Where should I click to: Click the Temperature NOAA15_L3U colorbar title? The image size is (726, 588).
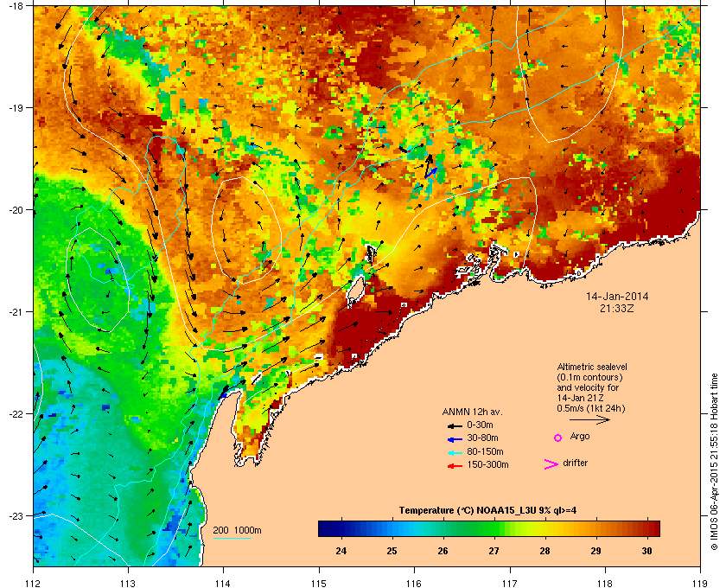pyautogui.click(x=487, y=511)
